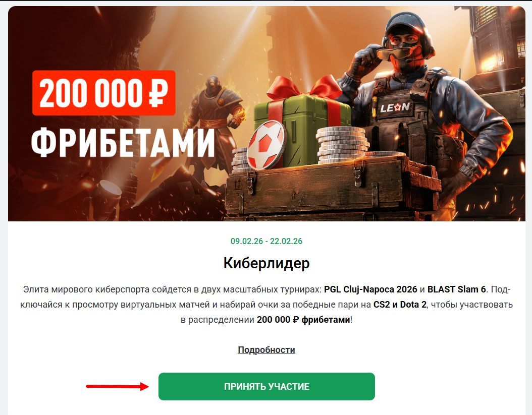Click the bold CS2 и Dota 2 text
532x415 pixels.
pos(400,305)
